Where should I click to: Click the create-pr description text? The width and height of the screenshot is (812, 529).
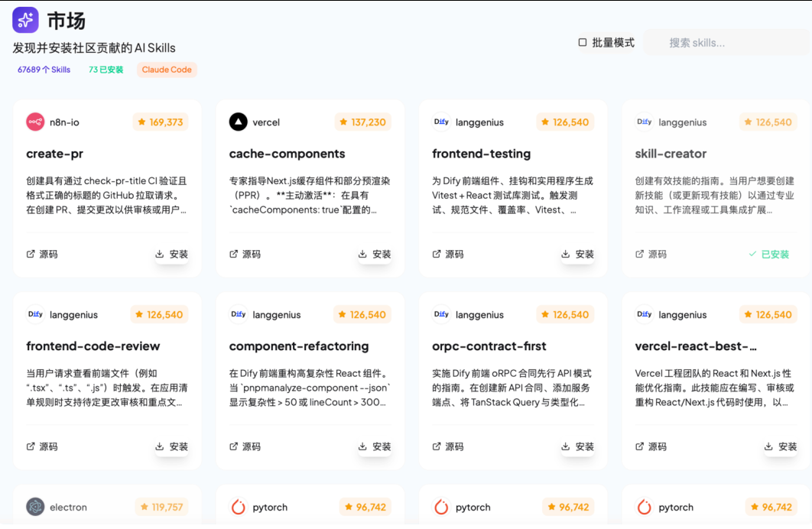coord(106,196)
